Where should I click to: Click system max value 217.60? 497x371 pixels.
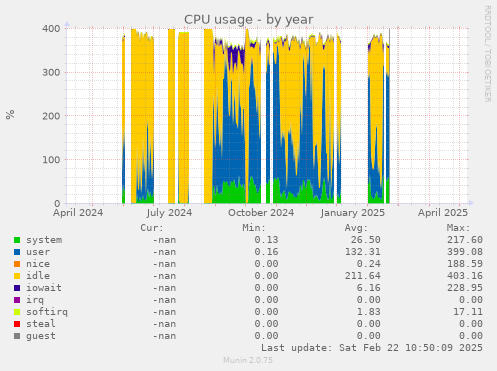(465, 240)
